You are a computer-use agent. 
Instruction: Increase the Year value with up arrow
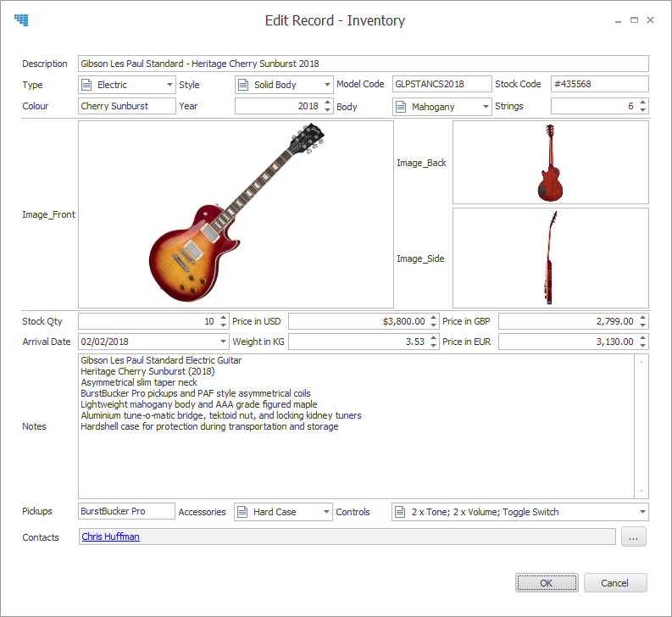pos(327,102)
